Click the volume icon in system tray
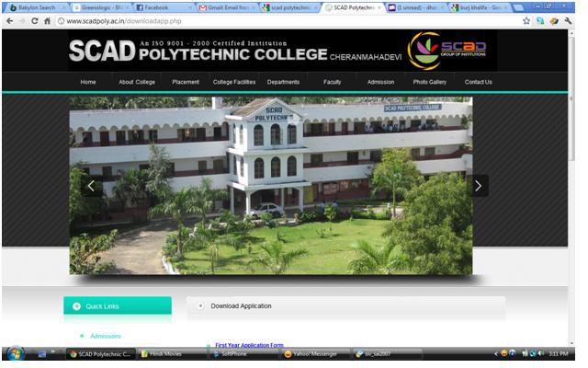 541,353
